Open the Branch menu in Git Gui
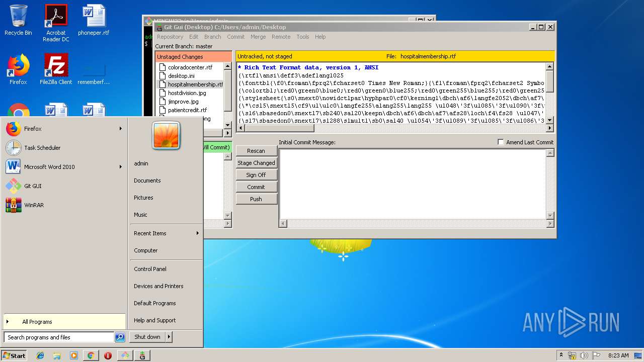This screenshot has height=362, width=644. (212, 37)
